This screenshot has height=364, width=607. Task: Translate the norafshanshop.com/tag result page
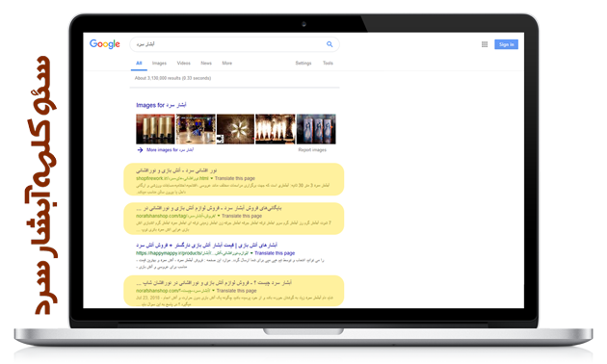tap(242, 216)
